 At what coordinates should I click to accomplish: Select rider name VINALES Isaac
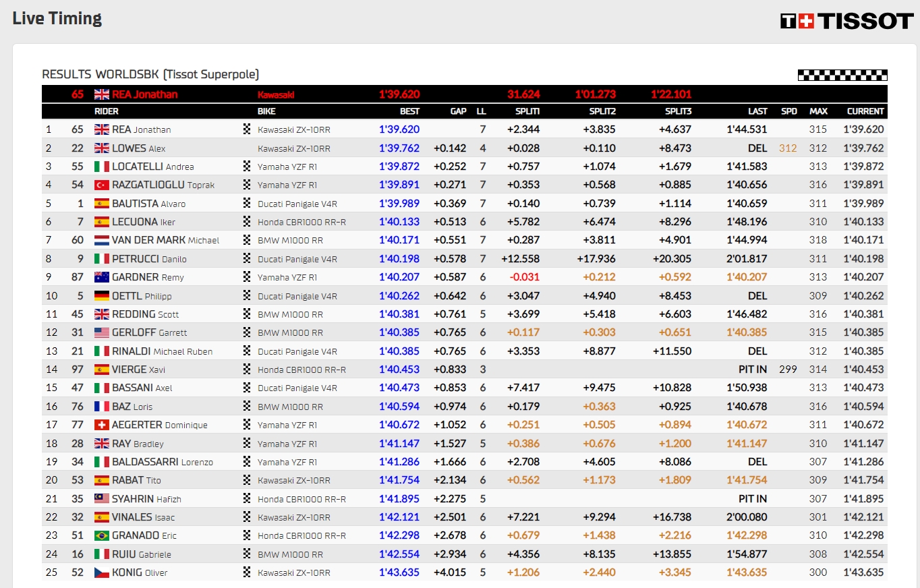coord(143,517)
